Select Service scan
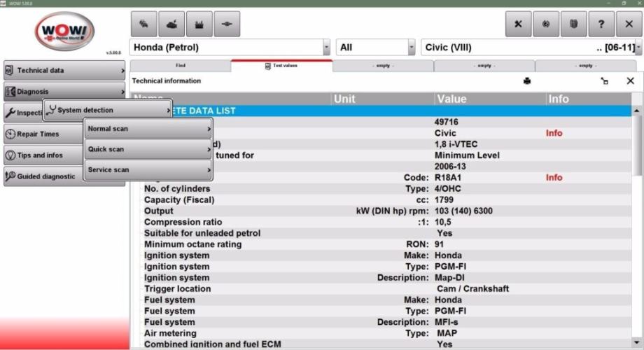This screenshot has width=644, height=350. (x=148, y=169)
